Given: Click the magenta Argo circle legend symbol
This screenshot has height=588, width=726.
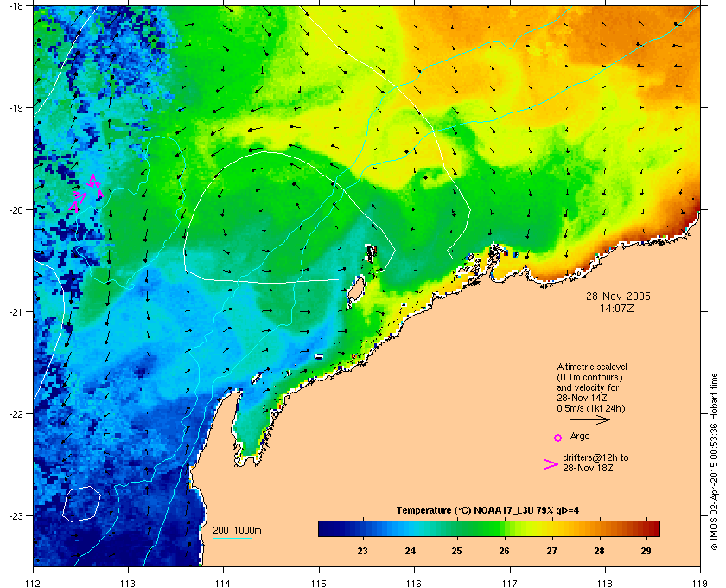Looking at the screenshot, I should [558, 438].
